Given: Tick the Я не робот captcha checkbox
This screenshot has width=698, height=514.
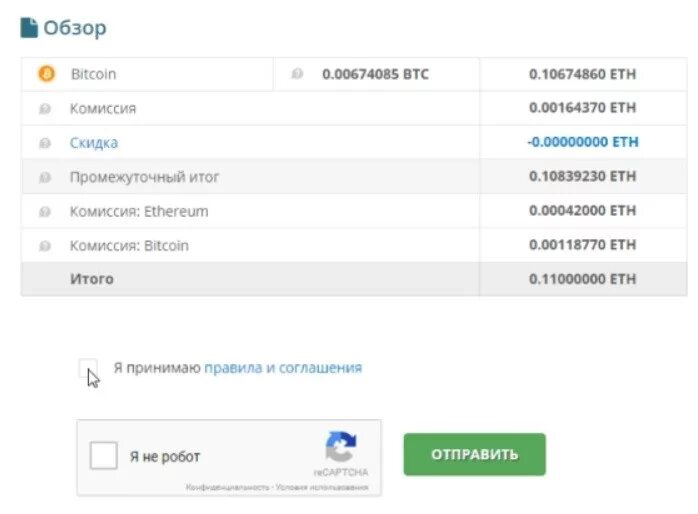Looking at the screenshot, I should coord(103,455).
